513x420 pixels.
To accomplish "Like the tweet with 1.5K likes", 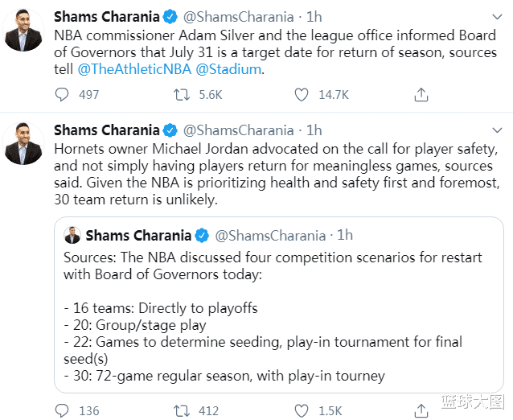I will 302,410.
